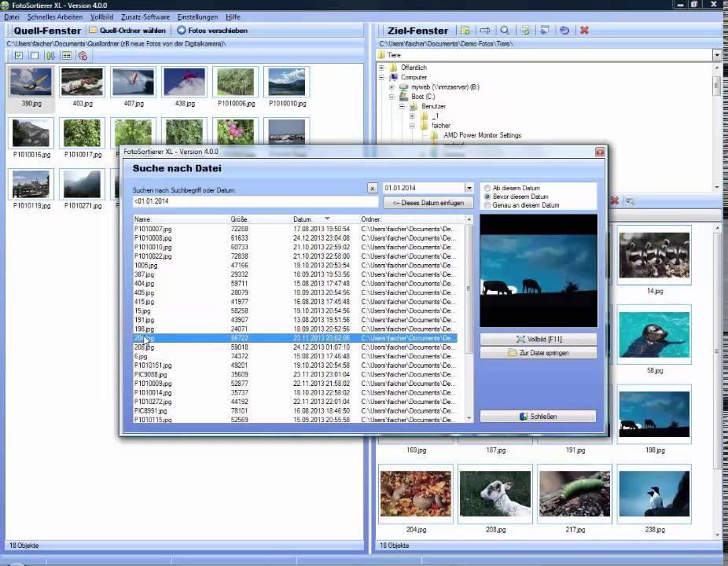Click the thumbnail grid view icon
The height and width of the screenshot is (566, 728).
tap(66, 56)
